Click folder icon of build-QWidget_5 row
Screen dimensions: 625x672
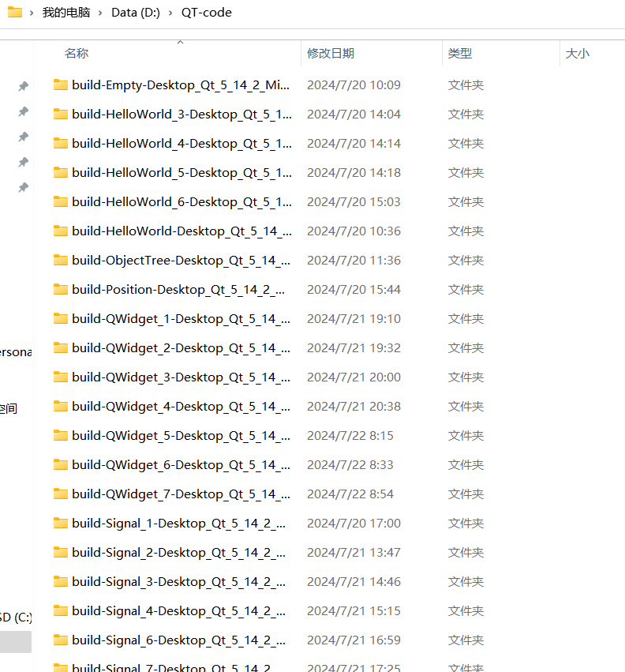(x=61, y=435)
